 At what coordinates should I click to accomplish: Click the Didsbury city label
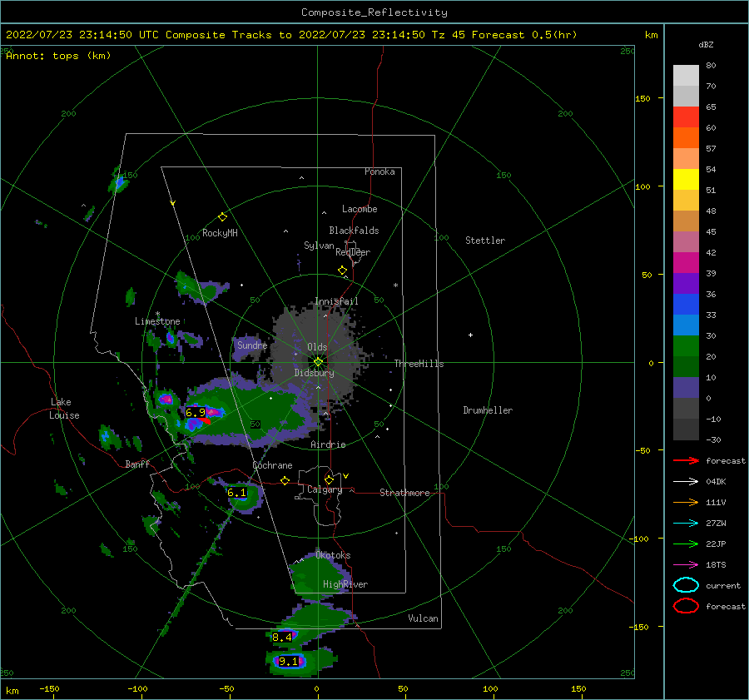coord(315,373)
